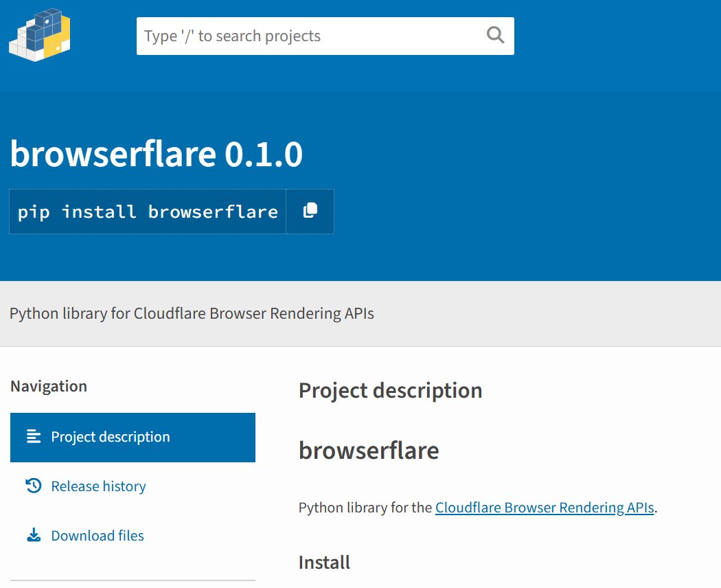Click the Download files tray icon
721x588 pixels.
[x=34, y=535]
